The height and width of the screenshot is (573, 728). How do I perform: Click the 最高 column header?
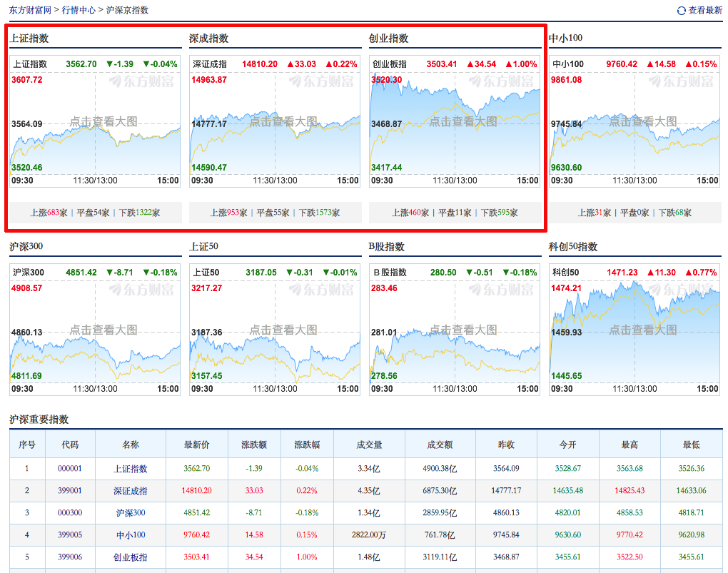click(630, 445)
